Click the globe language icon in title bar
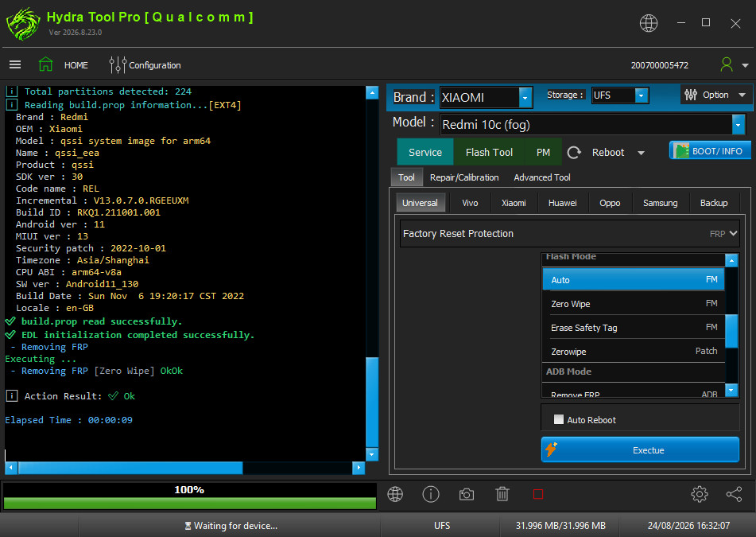756x537 pixels. tap(649, 23)
